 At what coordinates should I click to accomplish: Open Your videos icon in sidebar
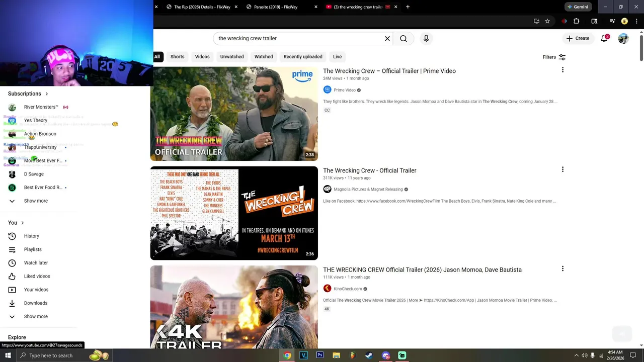click(x=12, y=290)
